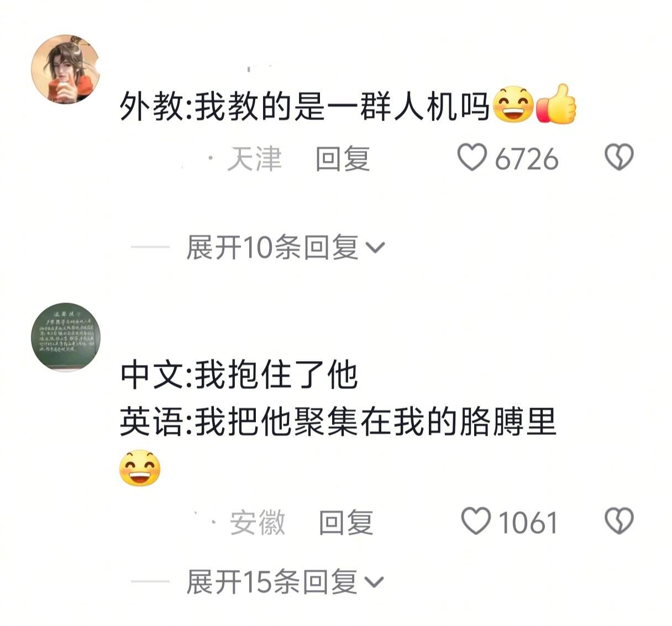Image resolution: width=672 pixels, height=626 pixels.
Task: Select the comment line 中文:我抱住了他
Action: 239,375
